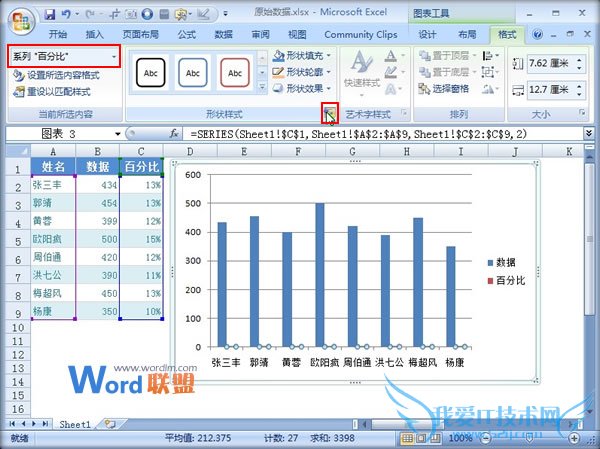Open 形状轮廓 shape outline dropdown
This screenshot has width=600, height=449.
pyautogui.click(x=302, y=72)
